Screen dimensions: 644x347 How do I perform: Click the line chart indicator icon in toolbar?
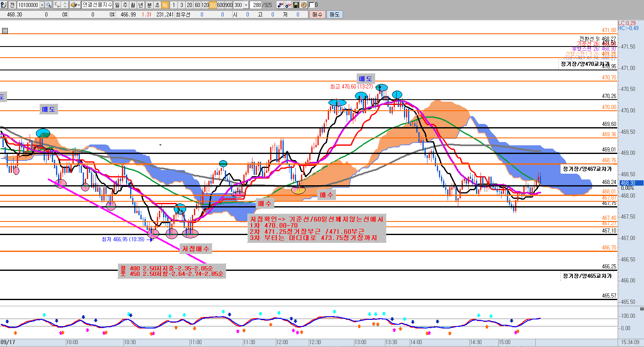pyautogui.click(x=288, y=5)
